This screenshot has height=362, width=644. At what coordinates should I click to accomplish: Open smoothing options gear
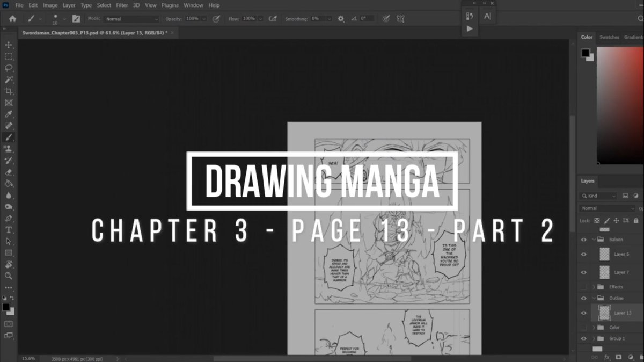click(341, 18)
